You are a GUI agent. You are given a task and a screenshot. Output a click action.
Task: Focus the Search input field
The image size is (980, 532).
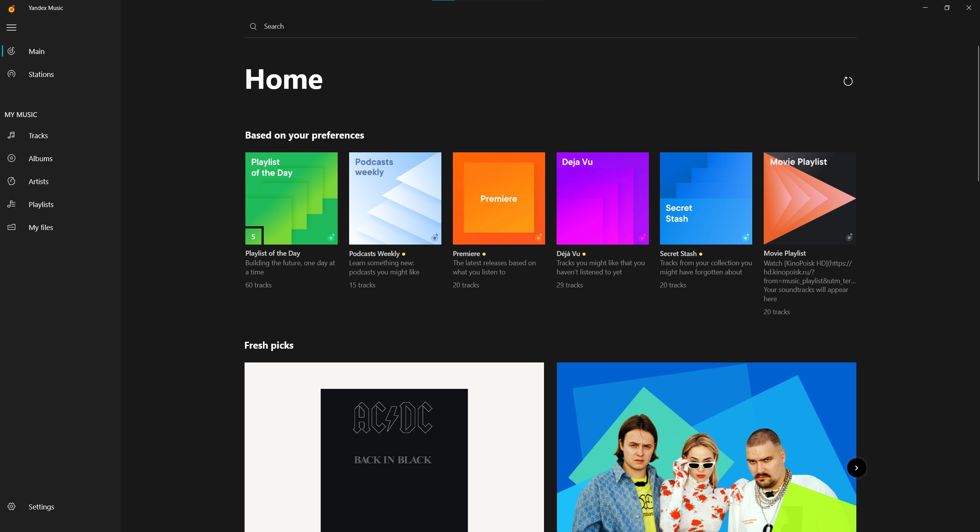point(550,26)
